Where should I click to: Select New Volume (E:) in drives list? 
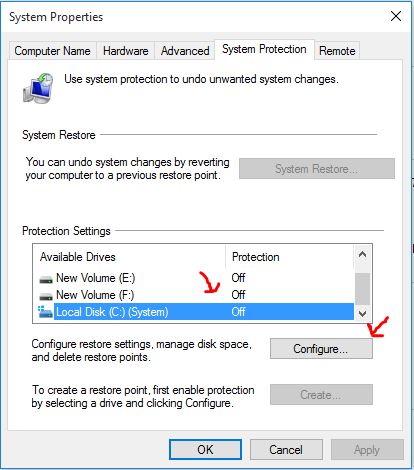193,278
